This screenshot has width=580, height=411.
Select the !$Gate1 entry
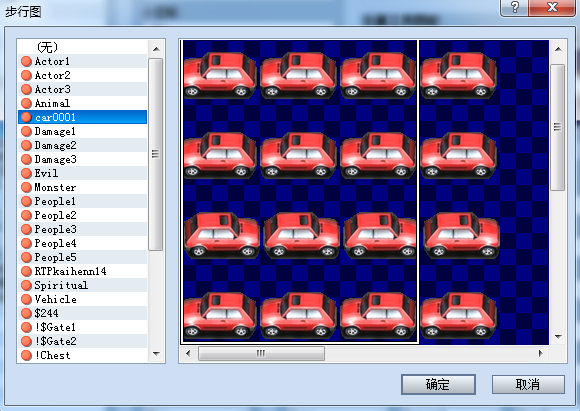(x=82, y=327)
